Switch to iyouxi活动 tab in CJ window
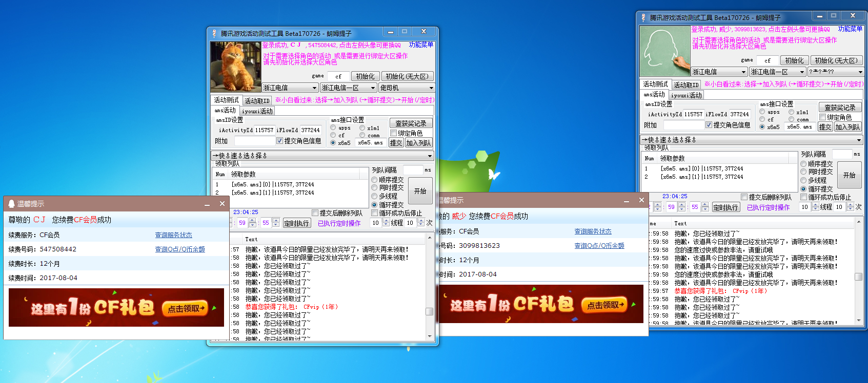 [x=257, y=111]
